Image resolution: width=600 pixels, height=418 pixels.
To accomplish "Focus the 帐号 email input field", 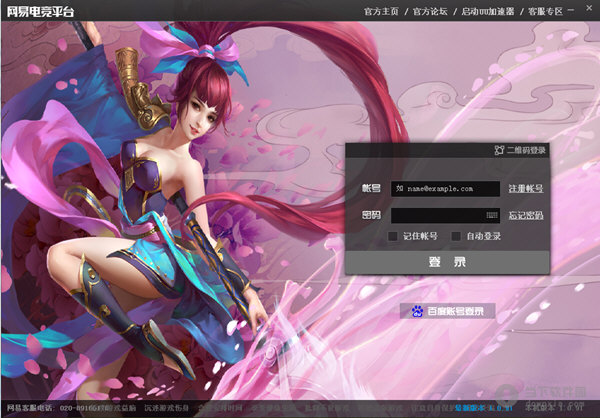I will click(445, 189).
